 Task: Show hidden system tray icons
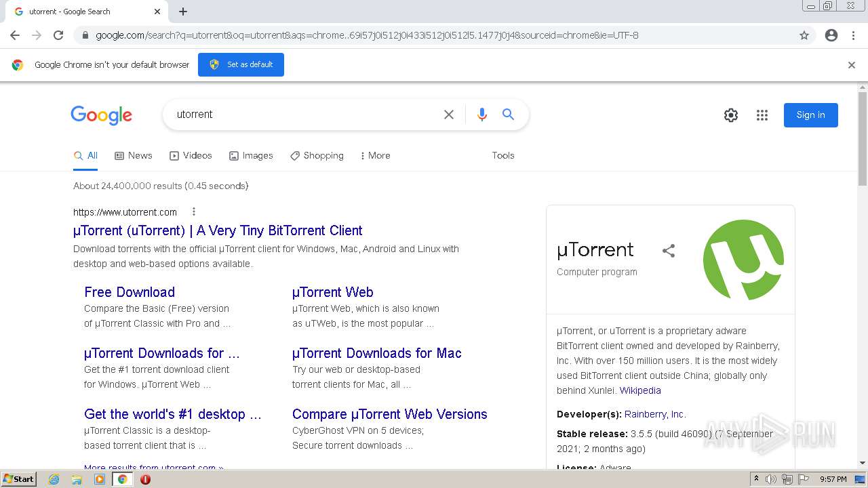click(756, 479)
